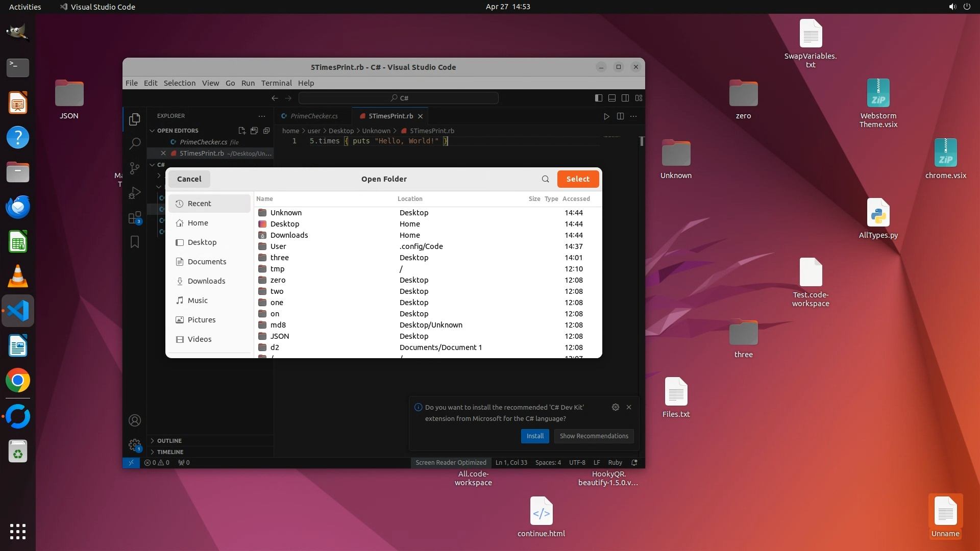Toggle Screen Reader Optimized status item
Screen dimensions: 980x551
tap(451, 463)
